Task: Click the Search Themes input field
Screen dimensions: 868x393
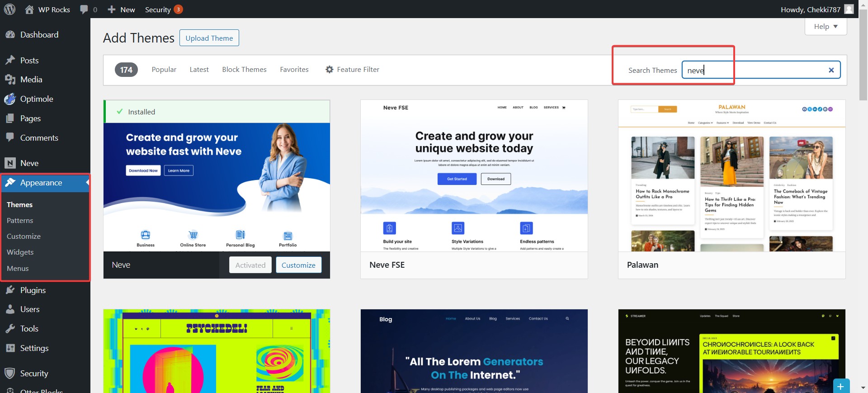Action: [759, 70]
